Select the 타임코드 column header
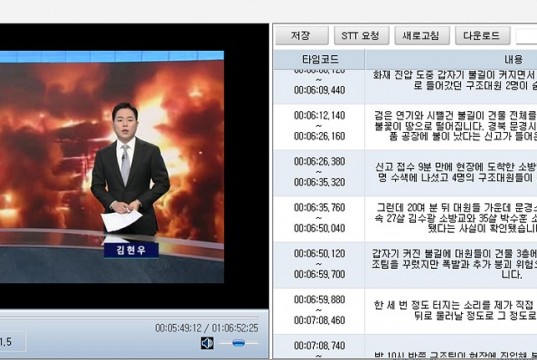Screen dimensions: 537x360 [x=319, y=59]
